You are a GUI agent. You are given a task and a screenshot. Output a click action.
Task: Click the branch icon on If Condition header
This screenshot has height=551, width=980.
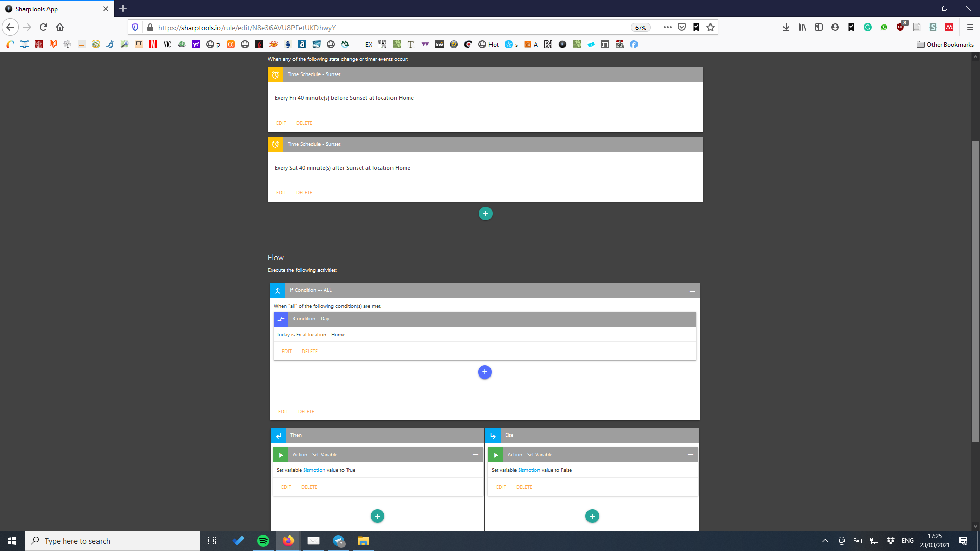pyautogui.click(x=278, y=290)
